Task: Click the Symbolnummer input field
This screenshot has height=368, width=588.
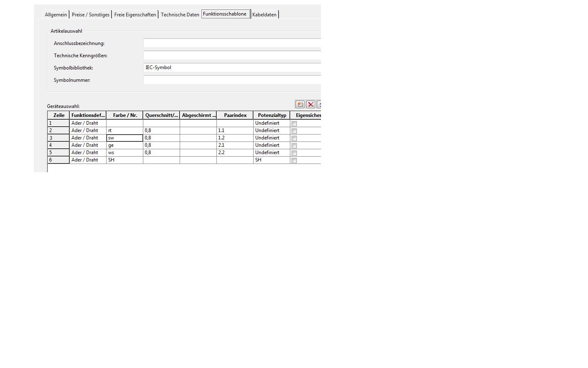Action: pyautogui.click(x=232, y=80)
